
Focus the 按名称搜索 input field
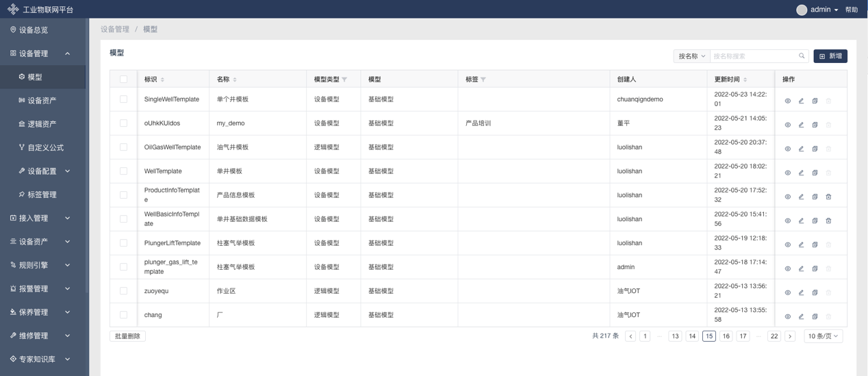click(x=753, y=56)
